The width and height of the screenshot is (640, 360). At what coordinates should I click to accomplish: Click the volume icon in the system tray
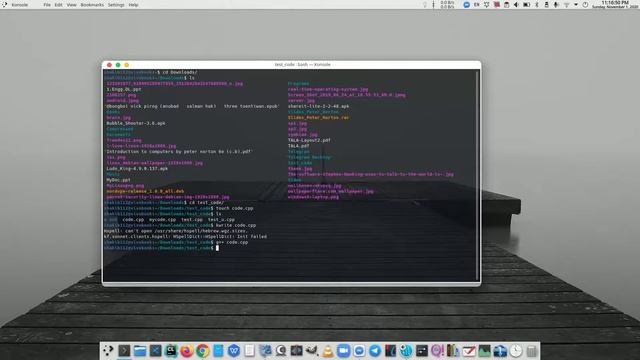[x=516, y=5]
